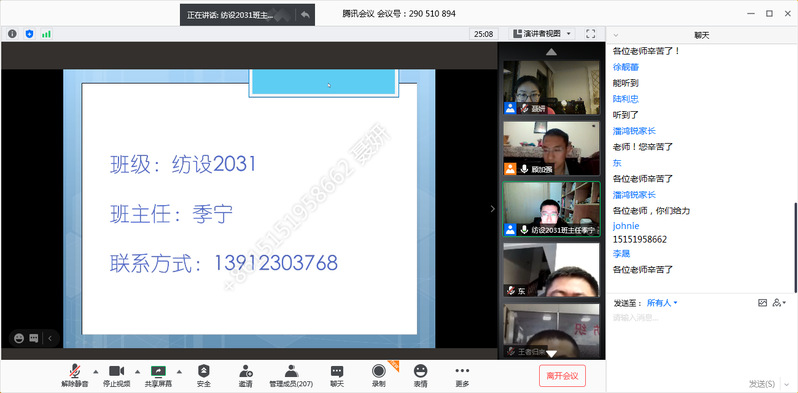Click the meeting info icon
Image resolution: width=798 pixels, height=393 pixels.
(12, 34)
